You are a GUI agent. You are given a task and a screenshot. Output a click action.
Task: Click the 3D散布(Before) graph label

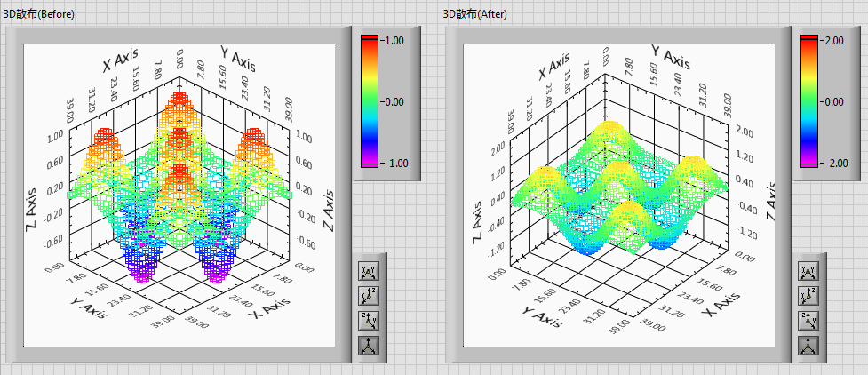click(38, 15)
